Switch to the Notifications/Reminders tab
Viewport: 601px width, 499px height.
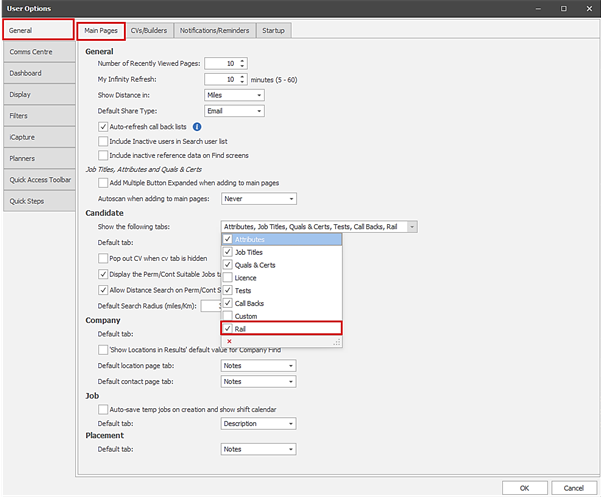click(215, 31)
